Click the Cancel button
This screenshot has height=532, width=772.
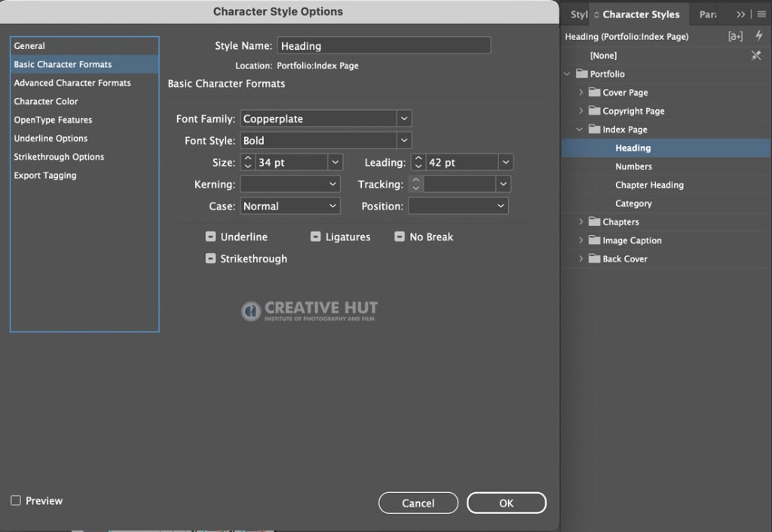(418, 503)
